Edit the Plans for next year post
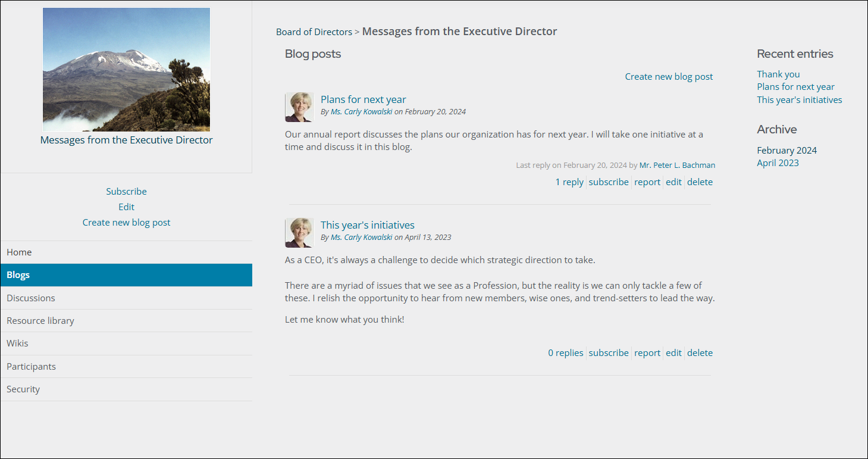 [673, 182]
